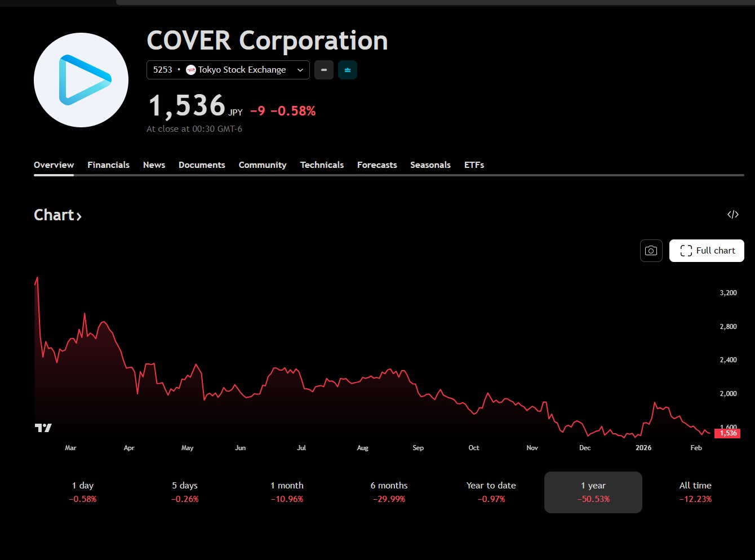Select the 5 days chart range
The width and height of the screenshot is (755, 560).
tap(185, 492)
